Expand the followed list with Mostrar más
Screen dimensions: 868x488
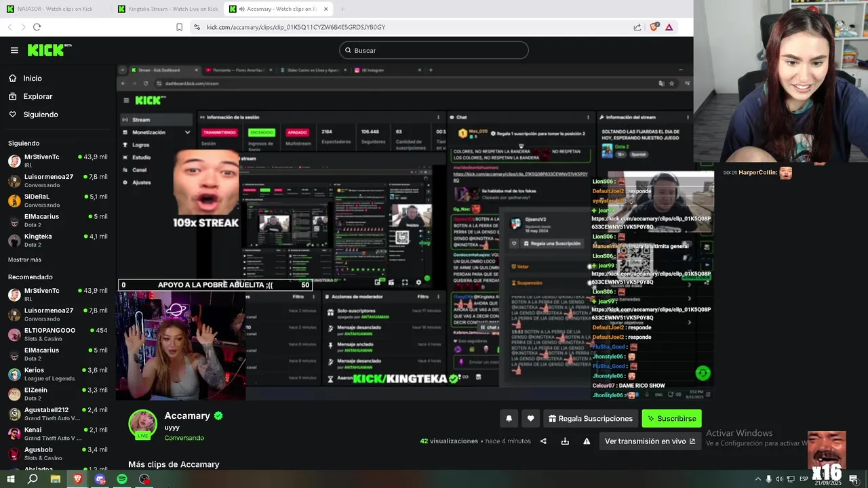point(24,260)
